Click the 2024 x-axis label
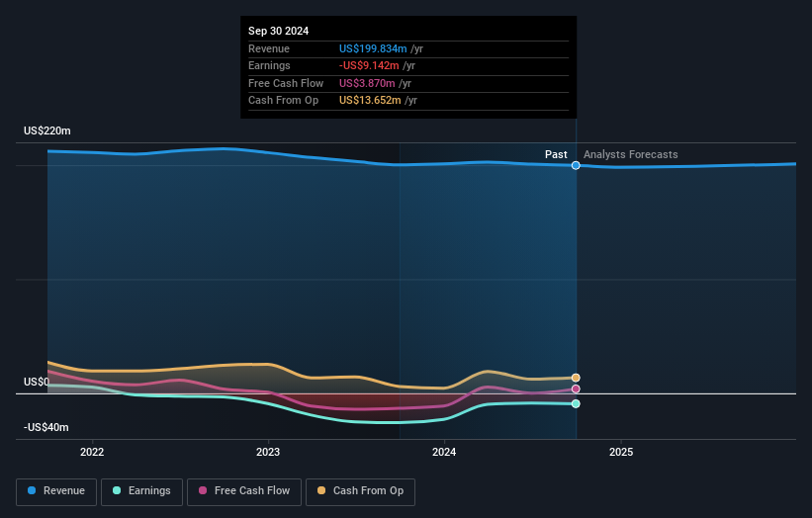Viewport: 812px width, 518px height. point(444,452)
